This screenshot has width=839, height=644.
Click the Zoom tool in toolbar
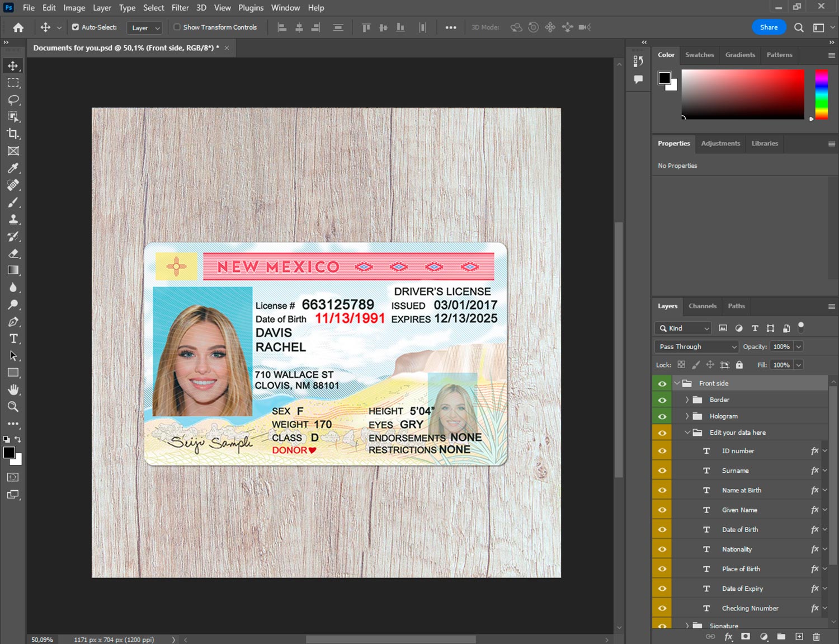(x=13, y=407)
